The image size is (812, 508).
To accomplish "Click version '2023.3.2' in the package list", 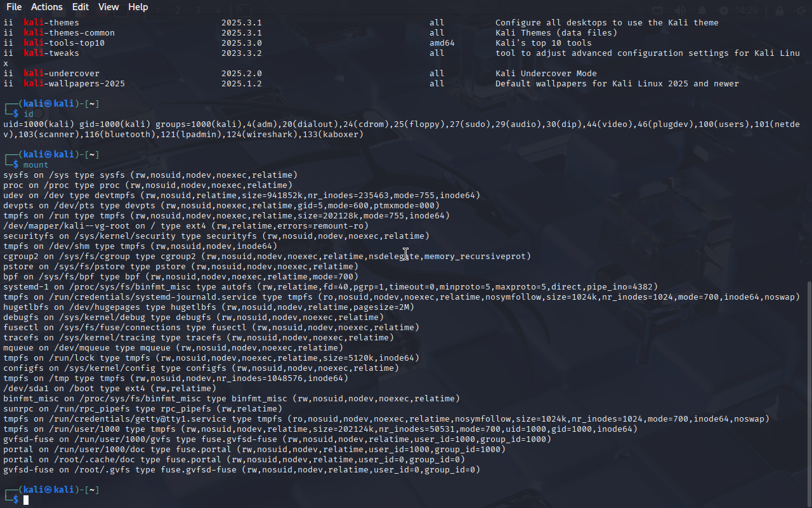I will coord(242,53).
